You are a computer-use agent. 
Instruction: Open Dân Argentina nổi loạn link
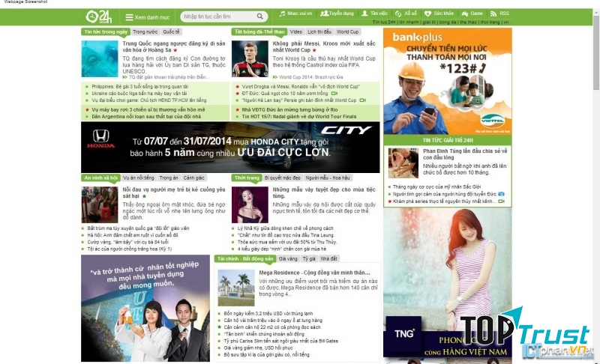[146, 117]
